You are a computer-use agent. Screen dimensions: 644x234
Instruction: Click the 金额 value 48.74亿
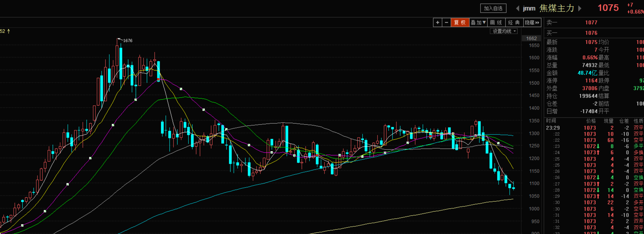587,73
